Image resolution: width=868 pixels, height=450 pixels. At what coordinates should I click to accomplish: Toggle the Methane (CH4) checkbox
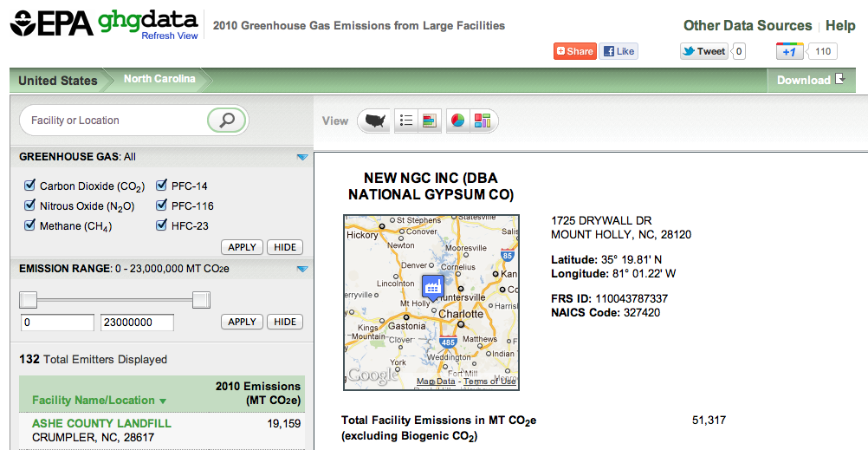pos(30,225)
